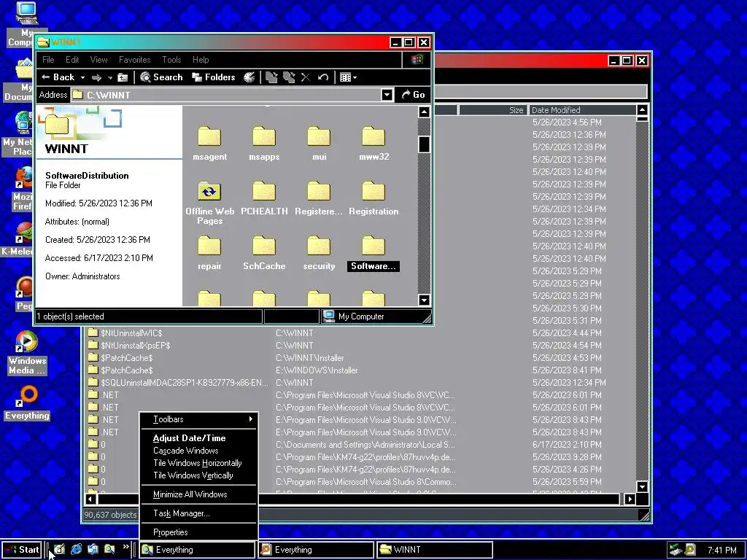747x560 pixels.
Task: Switch to WINNT taskbar button
Action: pos(435,550)
